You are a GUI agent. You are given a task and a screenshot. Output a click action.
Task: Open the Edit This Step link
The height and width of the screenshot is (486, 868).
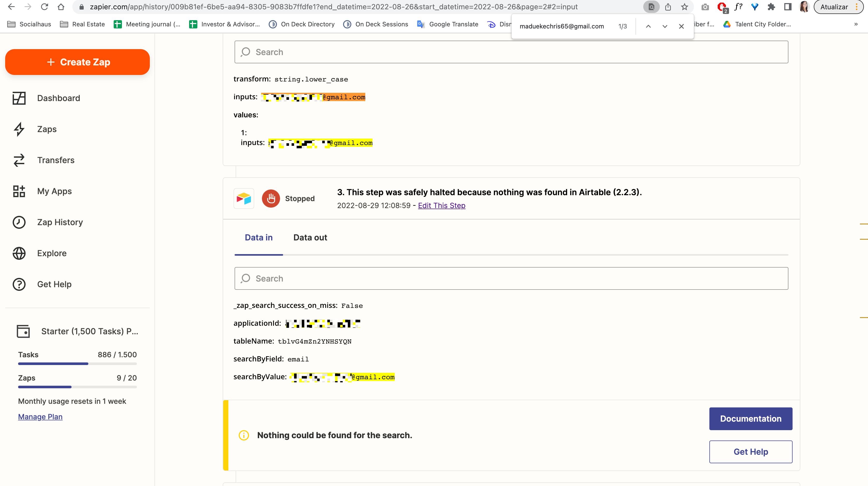coord(441,206)
